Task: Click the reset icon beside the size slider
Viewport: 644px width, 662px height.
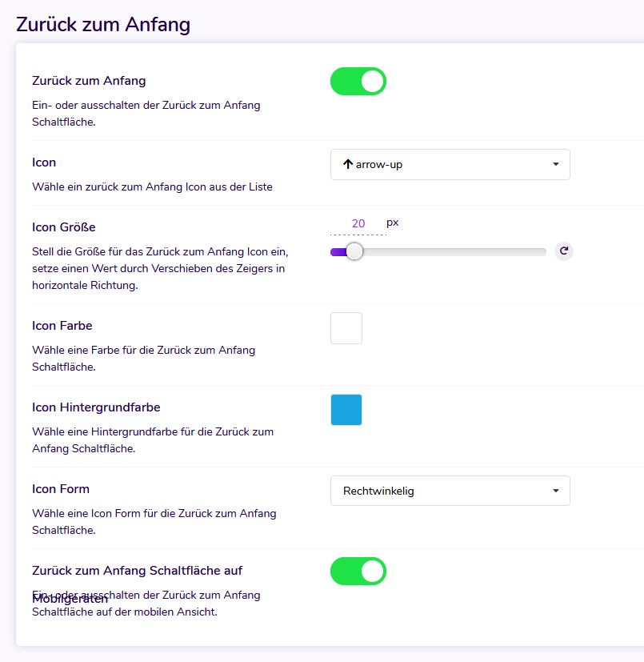Action: 564,251
